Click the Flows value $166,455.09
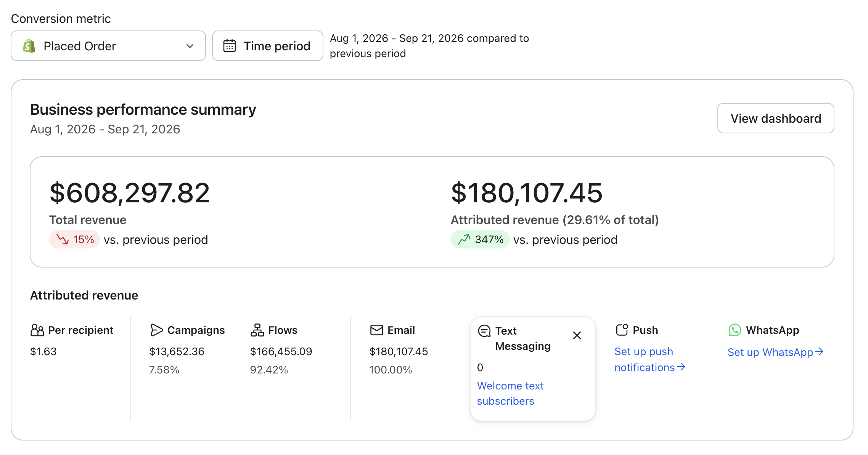 click(281, 351)
